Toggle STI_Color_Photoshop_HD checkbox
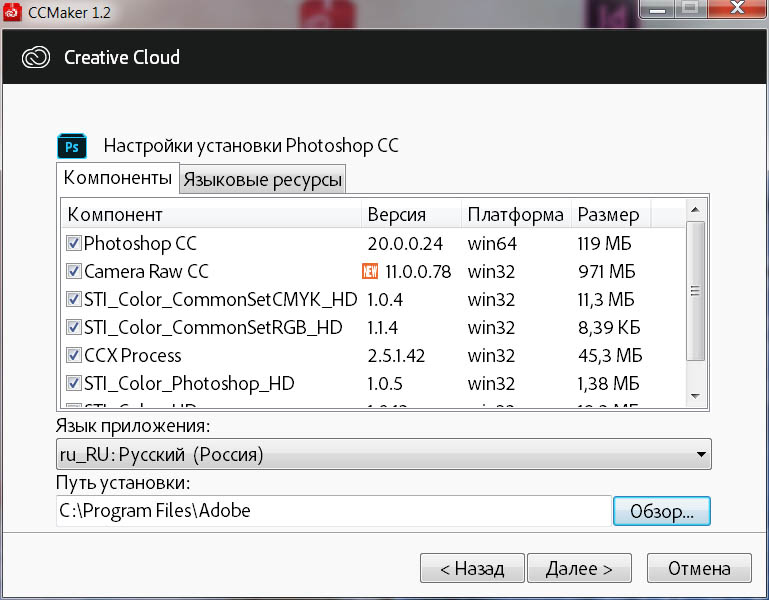Viewport: 769px width, 600px height. tap(73, 383)
